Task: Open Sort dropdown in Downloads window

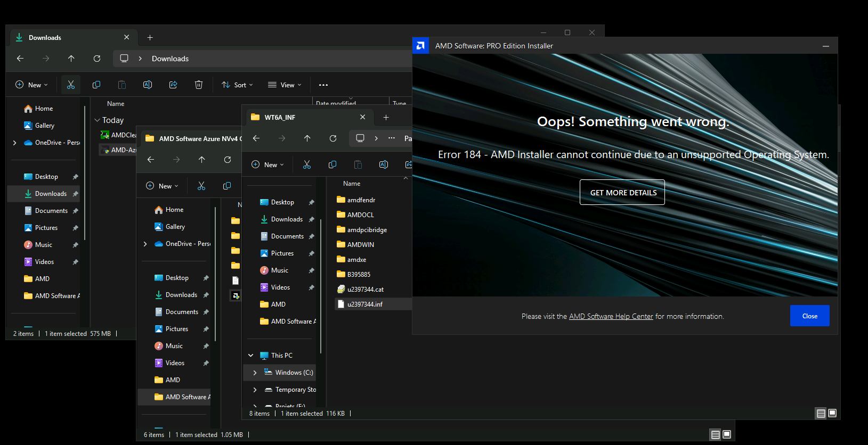Action: (x=238, y=85)
